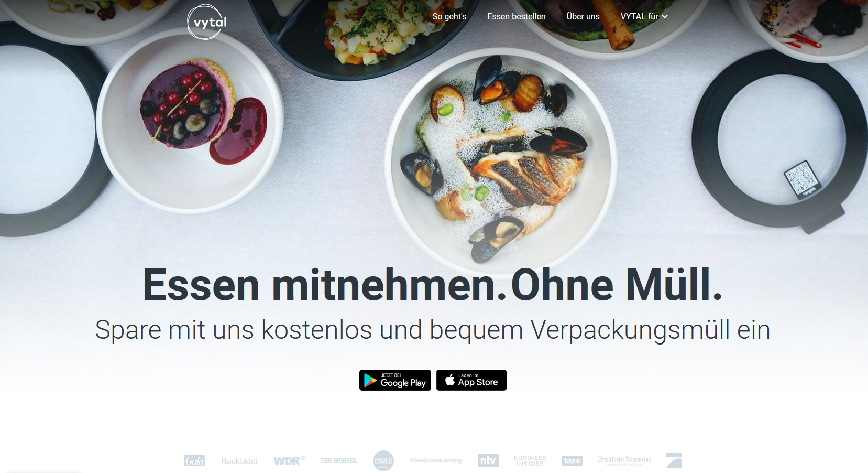The width and height of the screenshot is (868, 473).
Task: Click the Frankfurter Allgemeine logo
Action: click(x=624, y=460)
